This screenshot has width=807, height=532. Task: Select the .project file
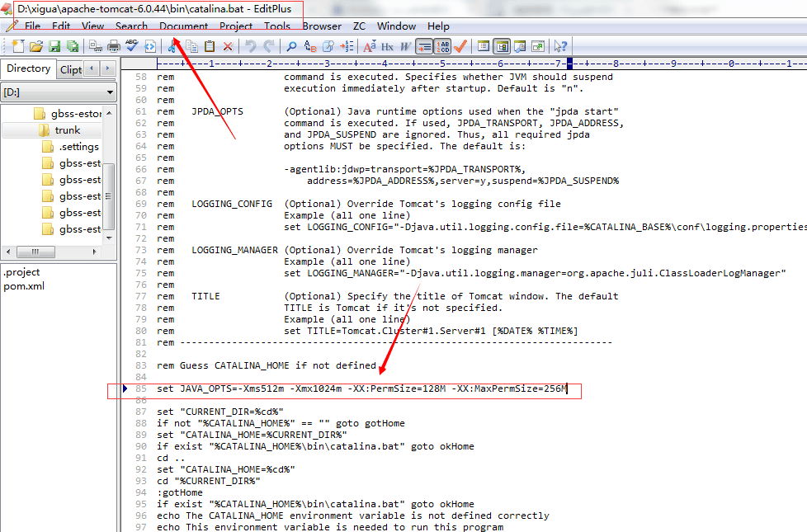[21, 272]
